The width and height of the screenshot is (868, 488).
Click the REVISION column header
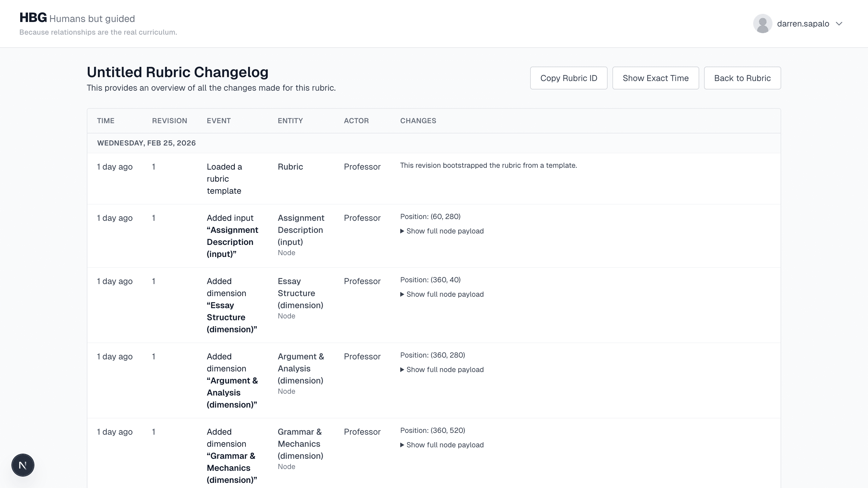[169, 120]
